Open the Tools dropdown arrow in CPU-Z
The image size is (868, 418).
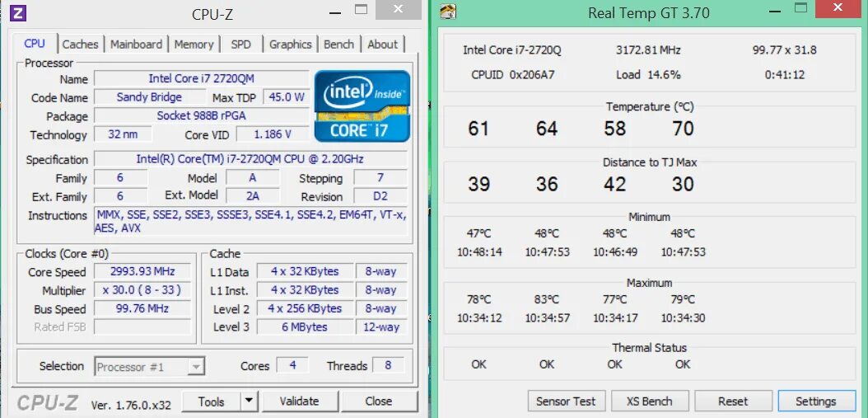(x=250, y=401)
